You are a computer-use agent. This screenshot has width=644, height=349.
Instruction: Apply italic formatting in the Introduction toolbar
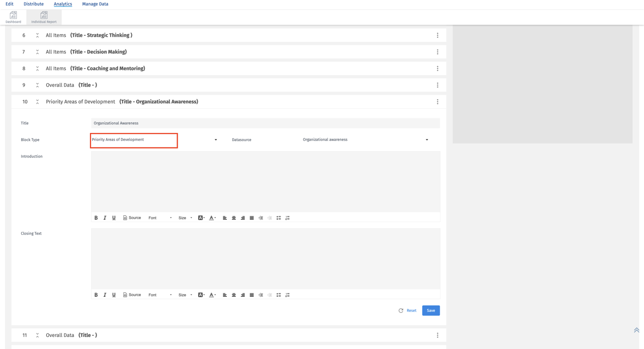[105, 218]
